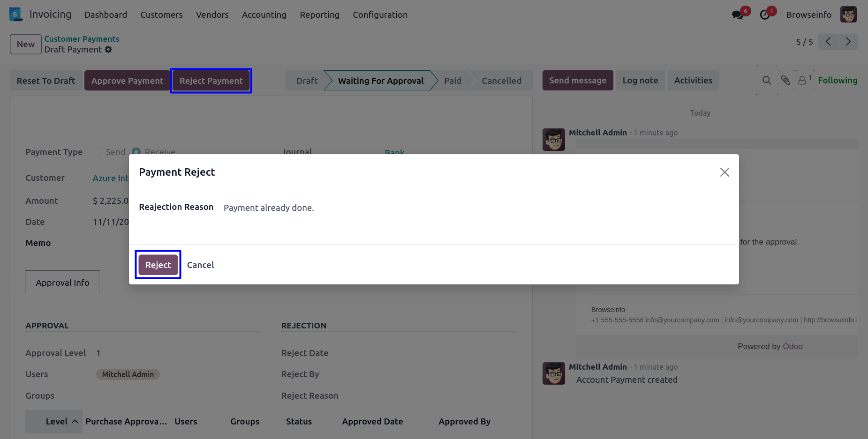Open the Configuration menu
The height and width of the screenshot is (439, 868).
(380, 15)
